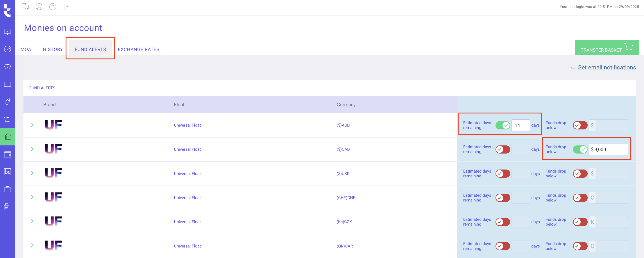Click the logout icon in top bar
The image size is (644, 258).
click(66, 7)
